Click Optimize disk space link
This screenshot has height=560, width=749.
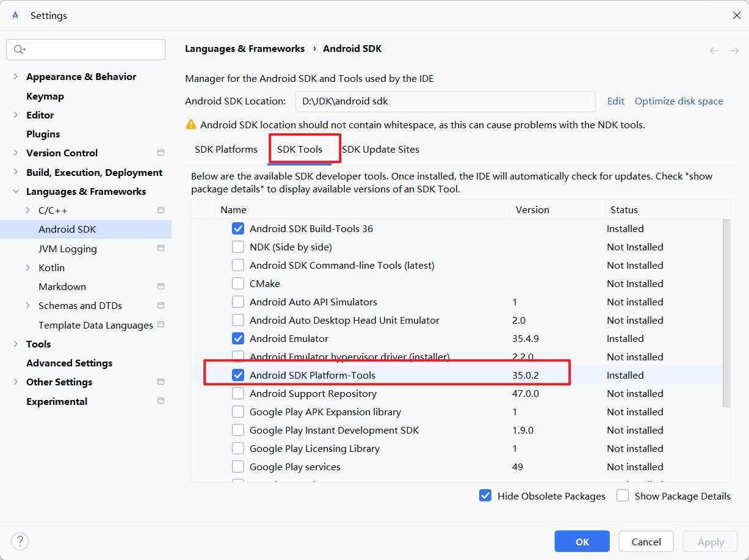point(679,101)
